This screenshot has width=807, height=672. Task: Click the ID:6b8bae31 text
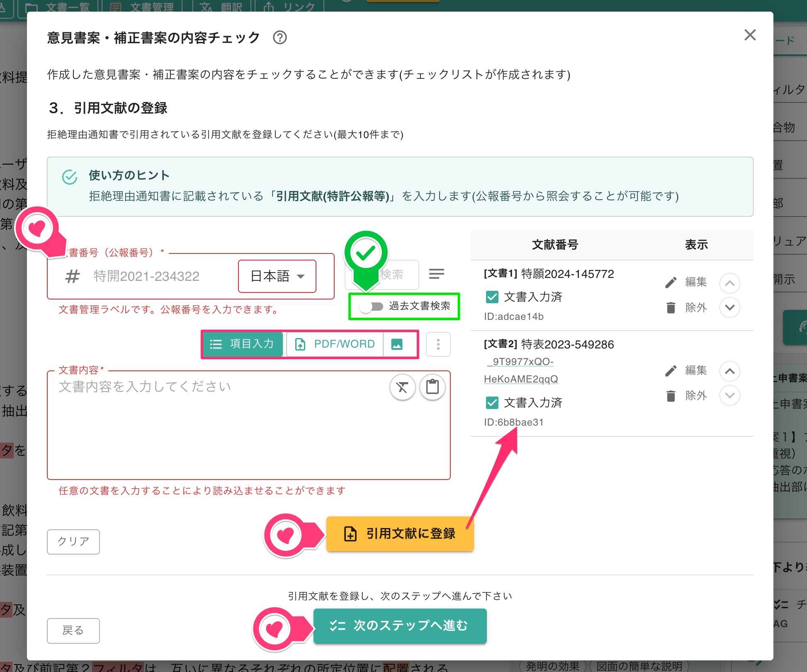pos(513,423)
